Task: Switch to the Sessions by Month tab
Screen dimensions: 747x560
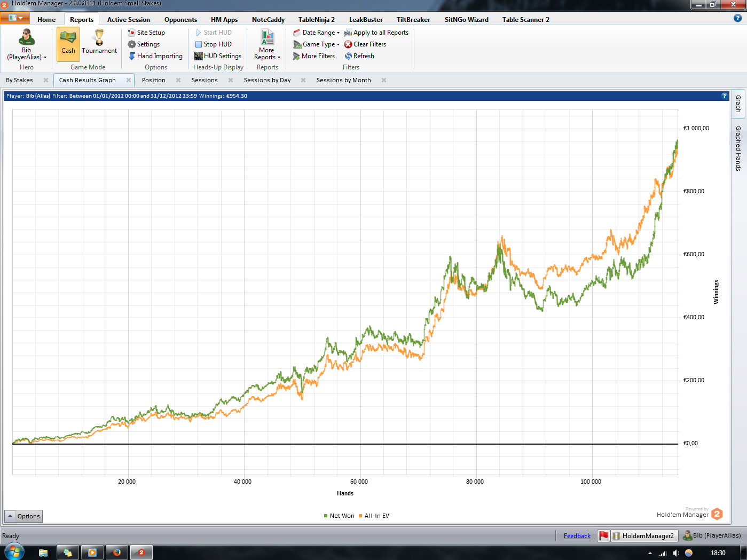Action: pyautogui.click(x=343, y=80)
